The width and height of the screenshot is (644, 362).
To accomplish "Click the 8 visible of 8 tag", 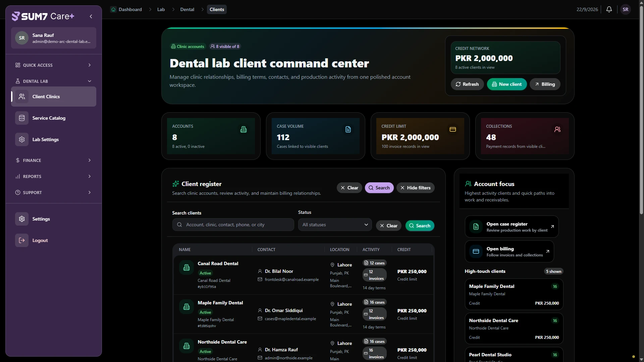I will pos(225,46).
